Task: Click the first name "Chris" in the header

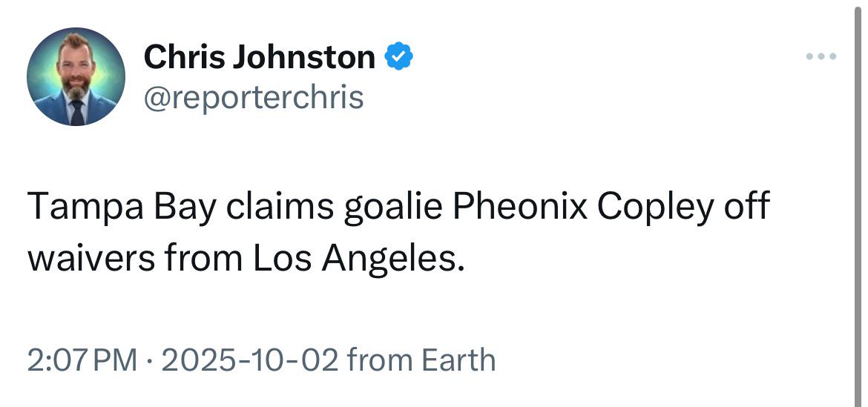Action: [184, 57]
